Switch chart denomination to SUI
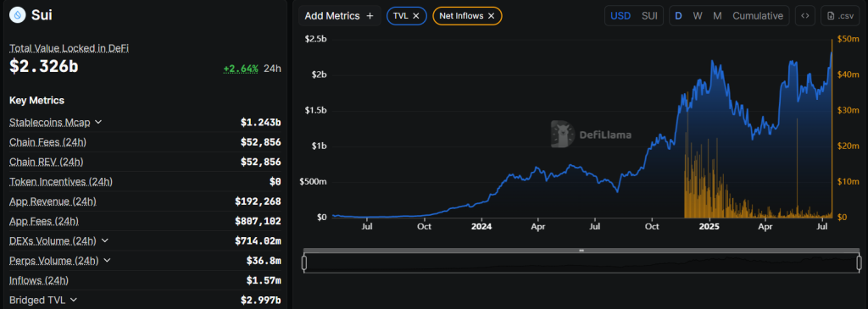 click(649, 16)
